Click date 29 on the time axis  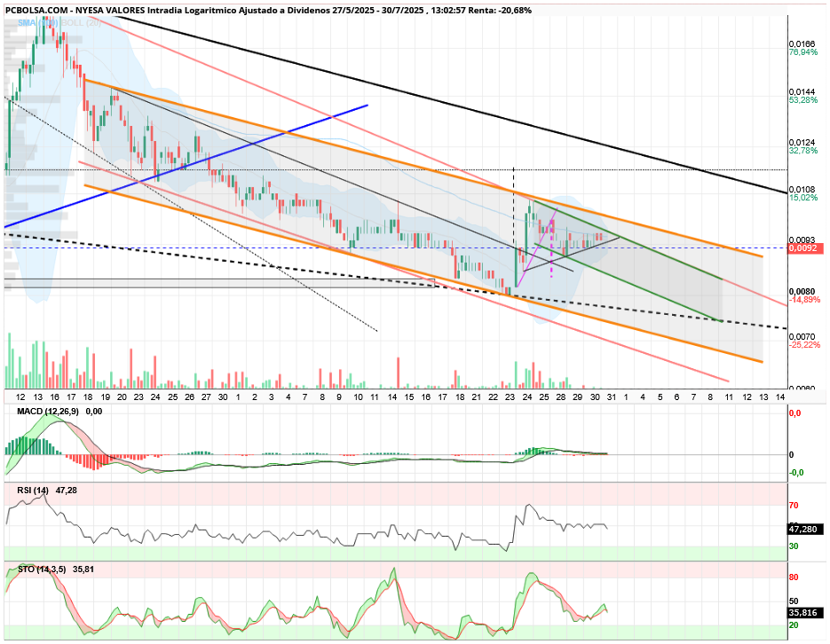click(x=578, y=397)
